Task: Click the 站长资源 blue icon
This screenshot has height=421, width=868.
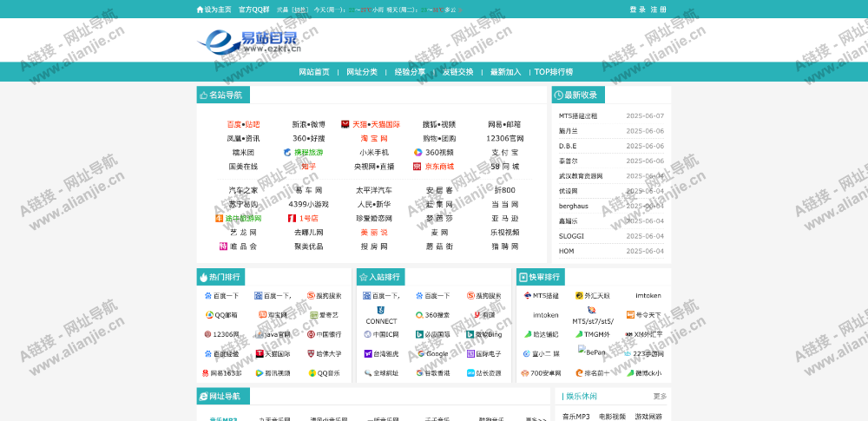Action: coord(470,373)
